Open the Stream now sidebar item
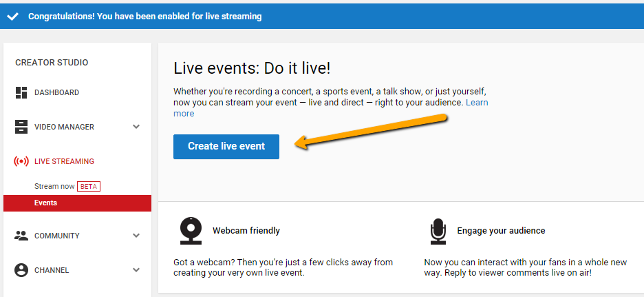This screenshot has height=297, width=644. tap(54, 186)
